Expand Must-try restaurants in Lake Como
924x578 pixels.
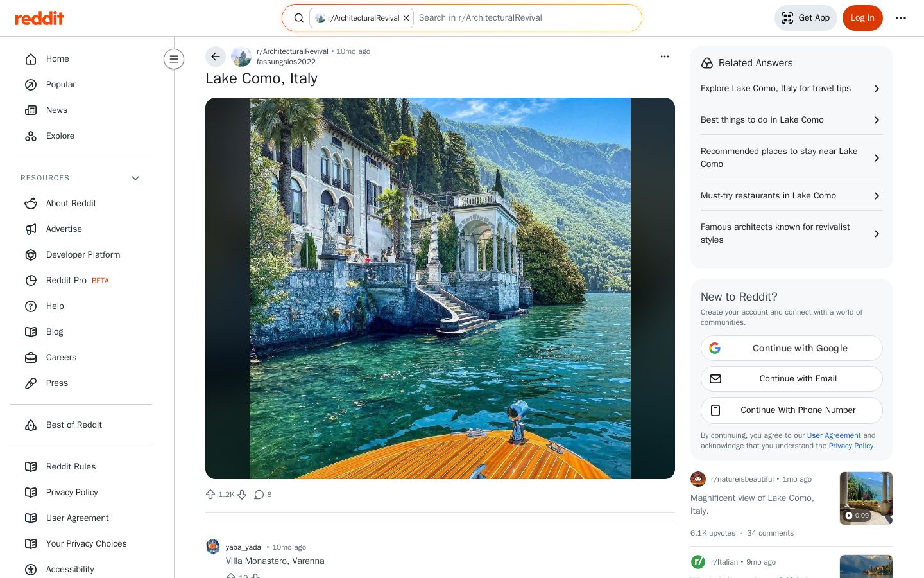coord(792,196)
